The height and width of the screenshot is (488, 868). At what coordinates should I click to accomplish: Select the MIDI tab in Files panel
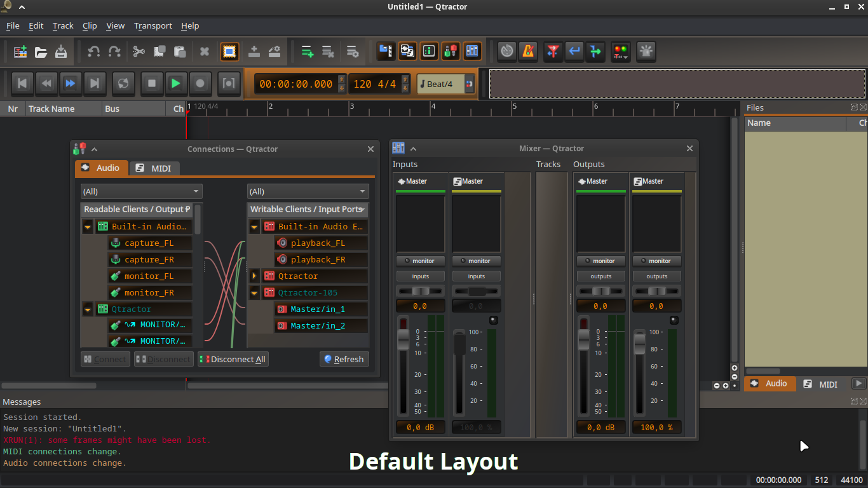[820, 384]
